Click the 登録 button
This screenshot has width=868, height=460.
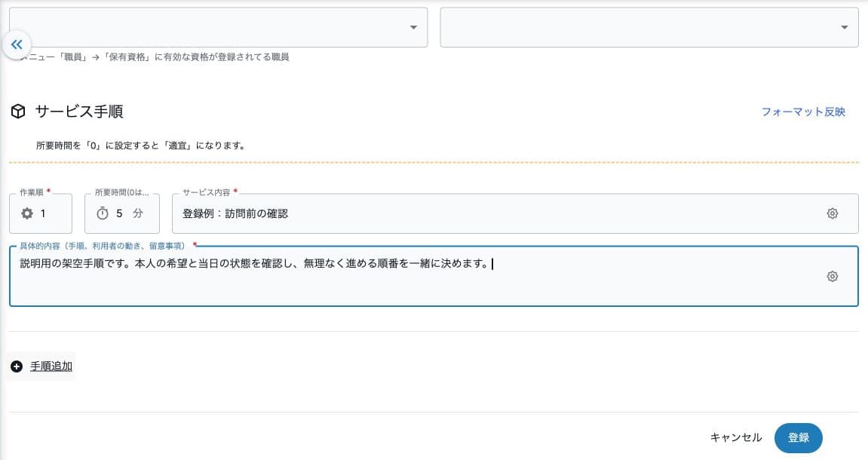(799, 438)
